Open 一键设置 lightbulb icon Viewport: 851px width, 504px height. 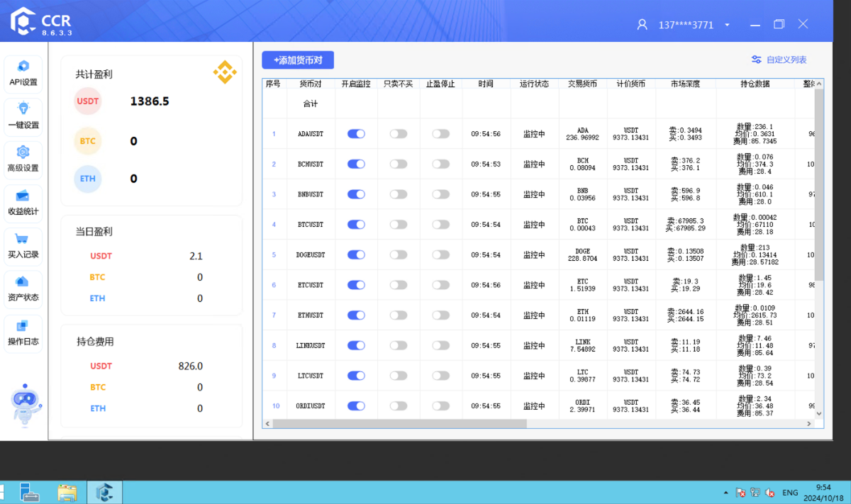pos(23,116)
